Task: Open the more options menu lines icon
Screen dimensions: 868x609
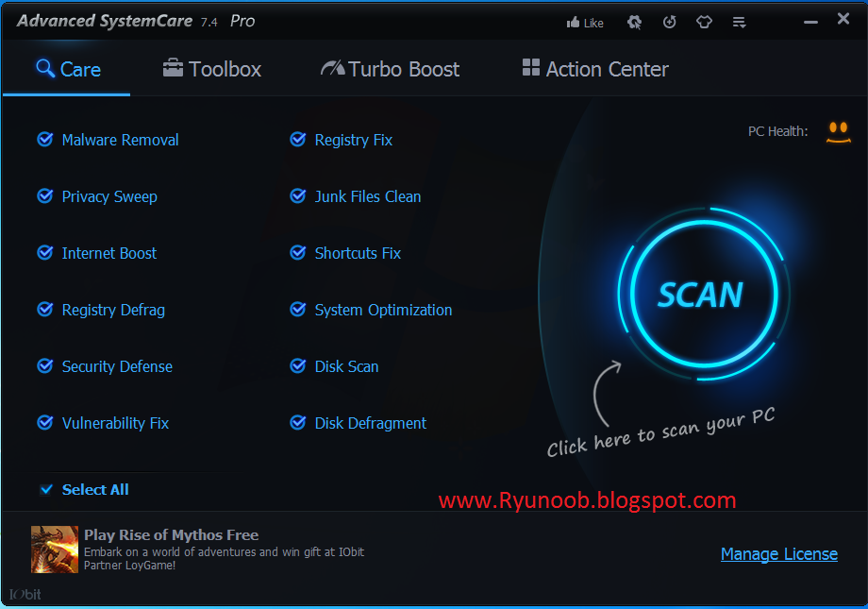Action: (x=739, y=22)
